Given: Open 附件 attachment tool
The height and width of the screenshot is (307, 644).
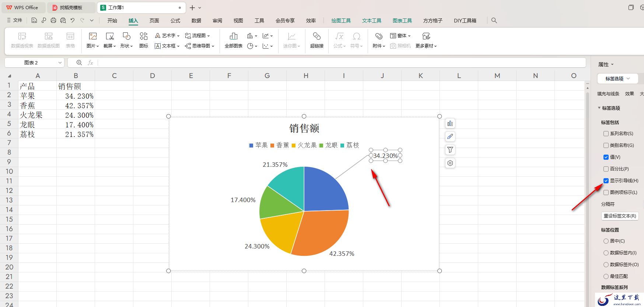Looking at the screenshot, I should [379, 40].
